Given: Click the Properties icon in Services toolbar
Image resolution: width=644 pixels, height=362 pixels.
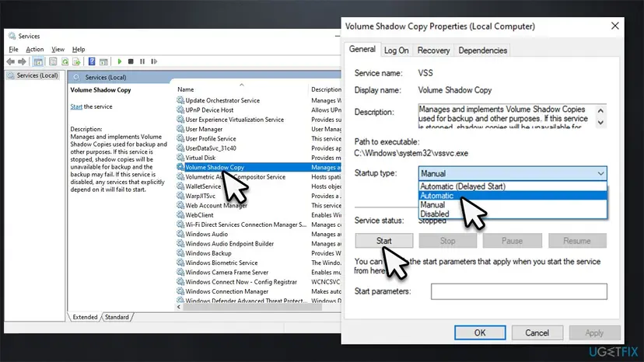Looking at the screenshot, I should [x=53, y=61].
